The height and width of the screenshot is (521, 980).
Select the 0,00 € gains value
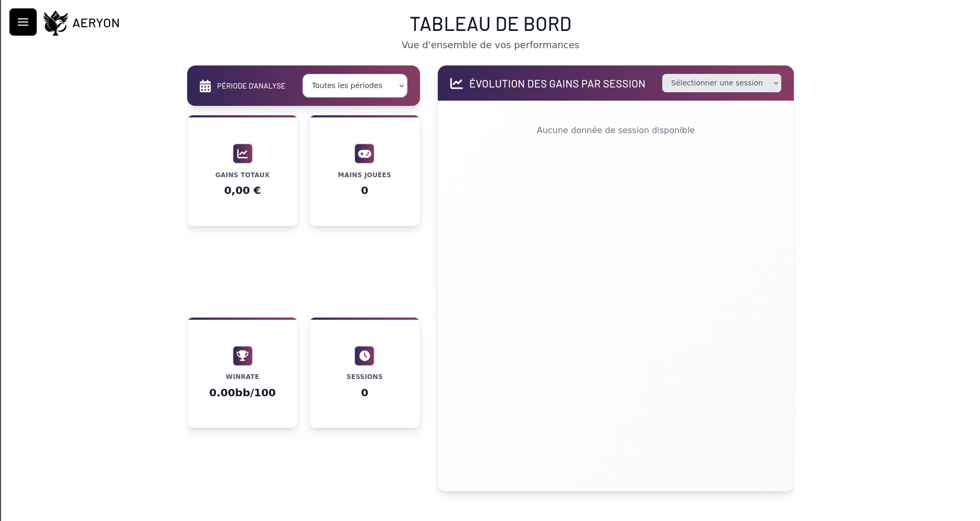pos(242,190)
